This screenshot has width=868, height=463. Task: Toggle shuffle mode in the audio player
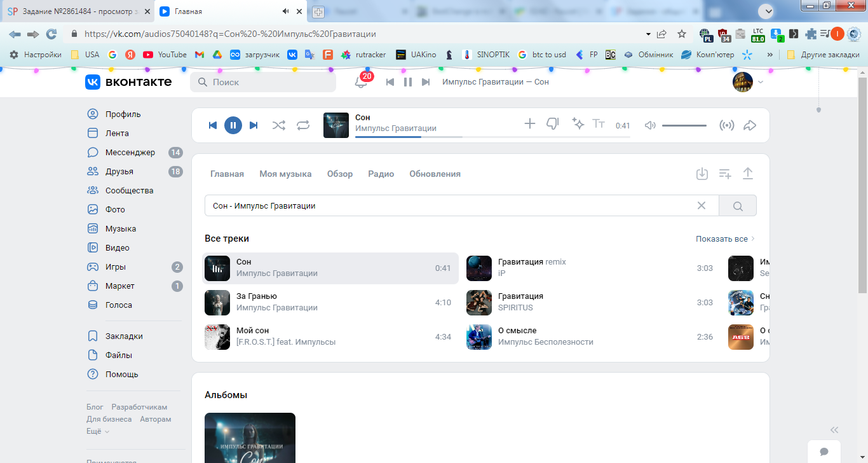coord(279,125)
